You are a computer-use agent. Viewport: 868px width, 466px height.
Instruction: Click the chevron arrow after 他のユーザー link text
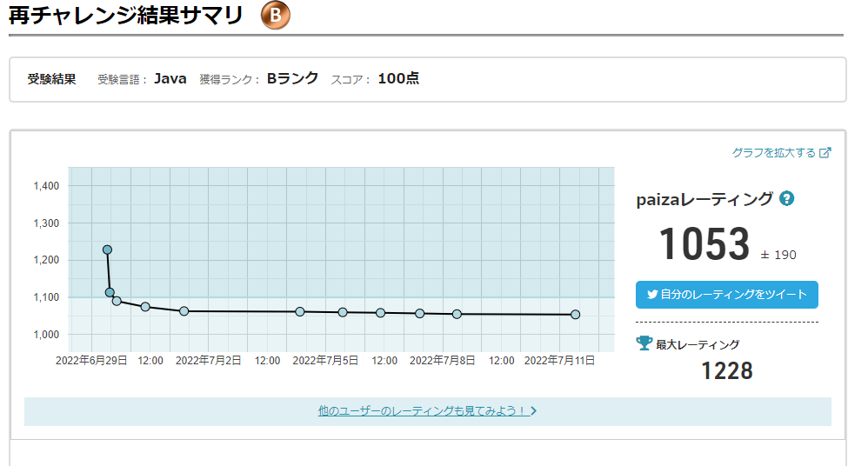[x=534, y=410]
